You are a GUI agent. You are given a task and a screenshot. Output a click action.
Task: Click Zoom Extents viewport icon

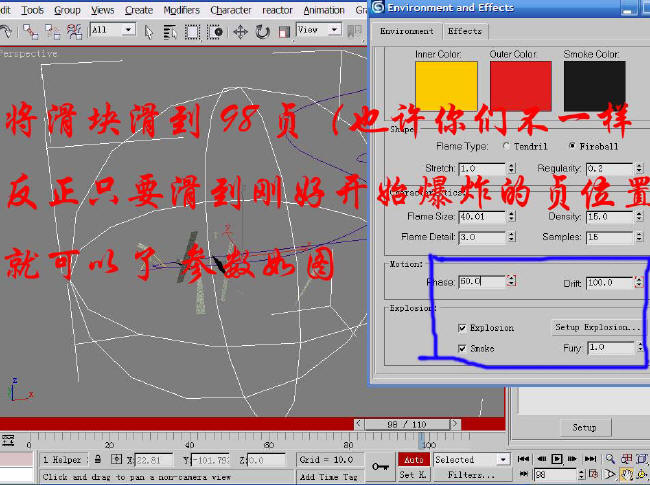point(642,458)
